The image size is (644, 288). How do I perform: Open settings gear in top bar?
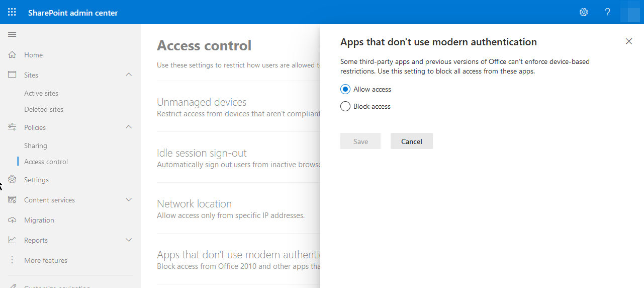pos(584,12)
